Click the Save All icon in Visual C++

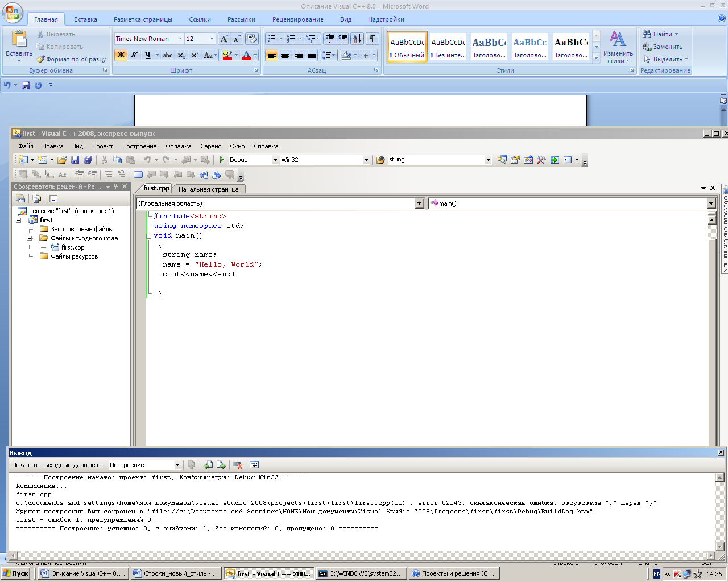coord(88,160)
